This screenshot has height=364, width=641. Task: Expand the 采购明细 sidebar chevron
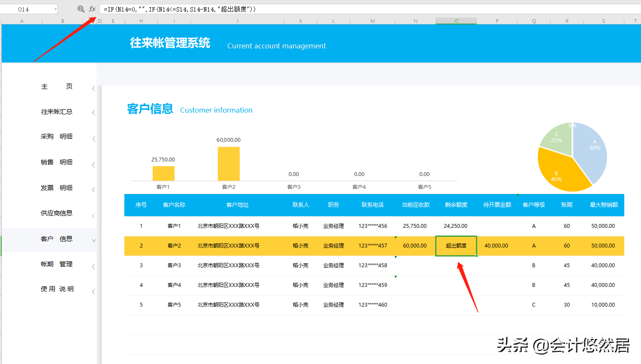93,138
